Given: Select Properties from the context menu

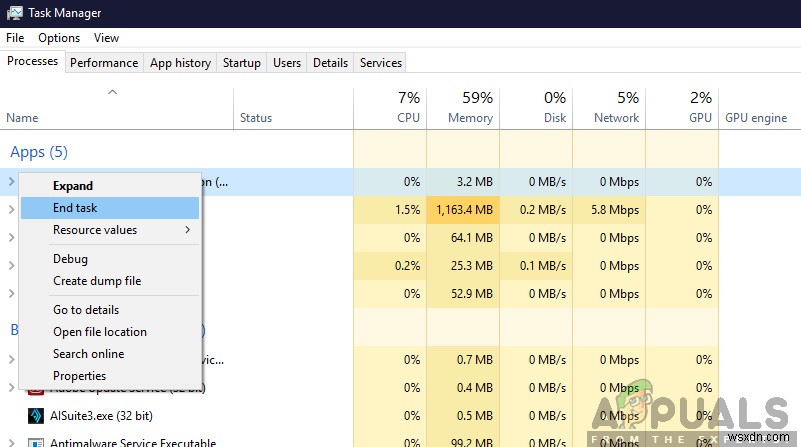Looking at the screenshot, I should point(110,376).
